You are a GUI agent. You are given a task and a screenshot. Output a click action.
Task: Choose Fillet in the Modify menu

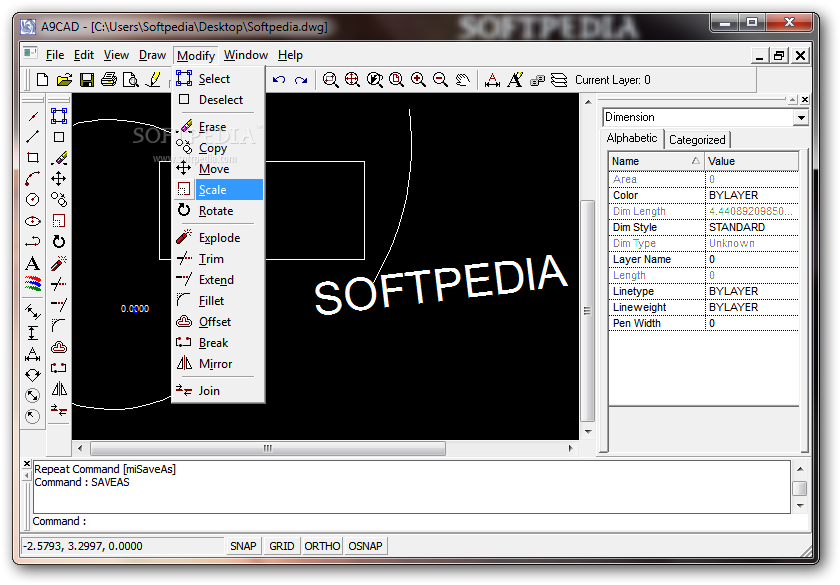point(219,301)
